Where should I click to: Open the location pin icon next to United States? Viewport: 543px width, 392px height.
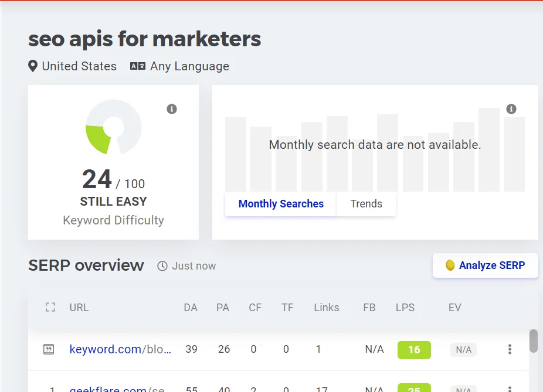[x=32, y=66]
